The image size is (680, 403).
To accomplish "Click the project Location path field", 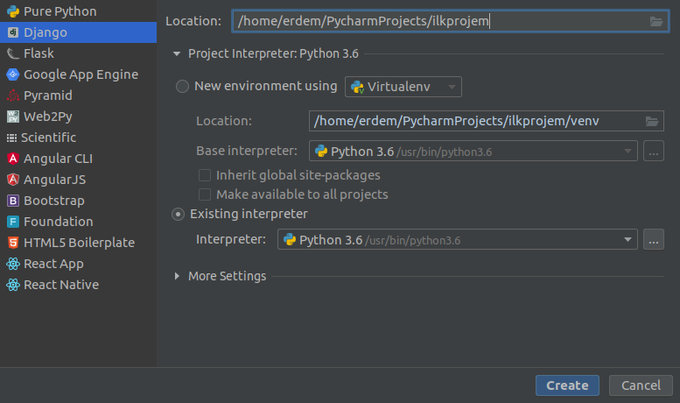I will 451,21.
